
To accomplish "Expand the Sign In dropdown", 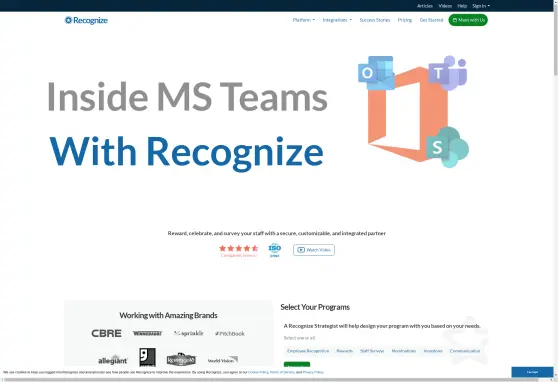I will (x=481, y=6).
